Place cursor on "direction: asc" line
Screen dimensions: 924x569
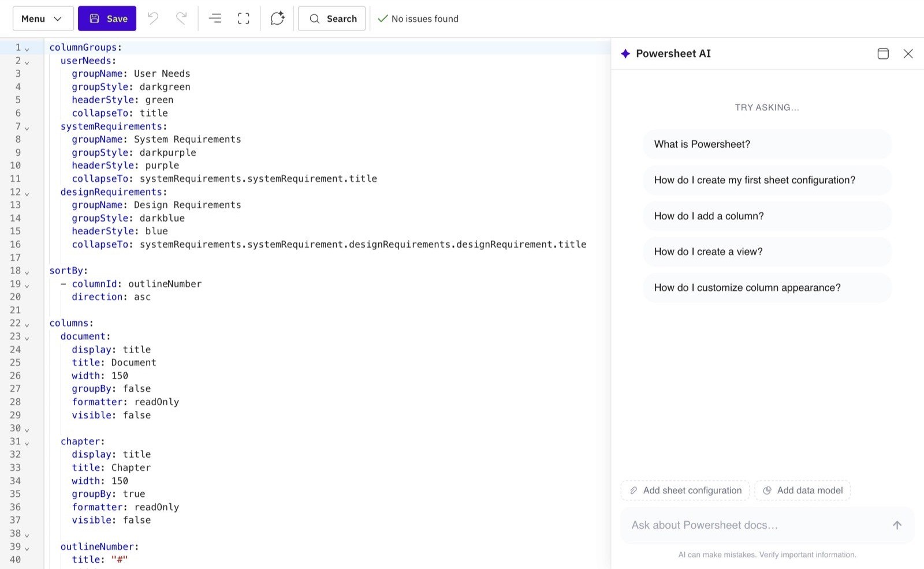[x=111, y=297]
